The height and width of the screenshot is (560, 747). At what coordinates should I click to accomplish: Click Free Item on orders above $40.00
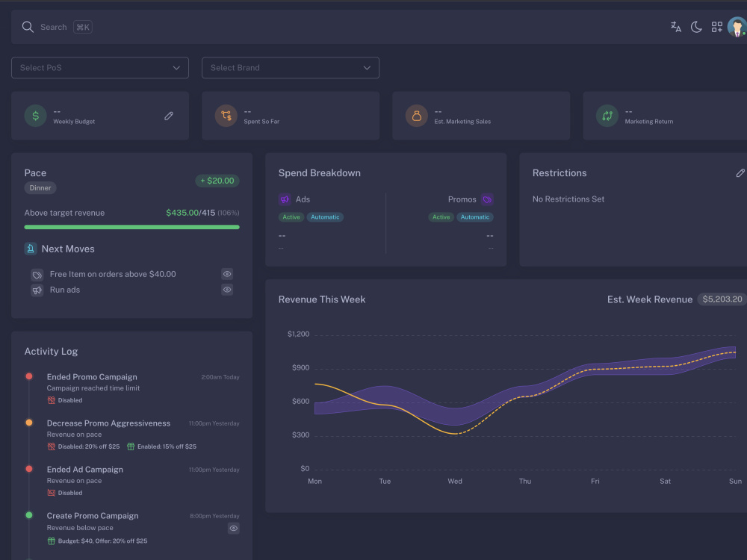tap(113, 274)
